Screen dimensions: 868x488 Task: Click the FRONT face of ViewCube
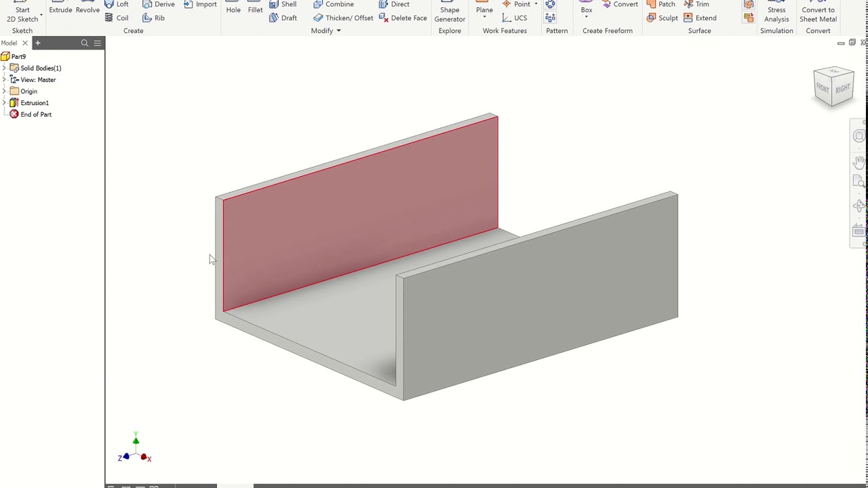823,89
